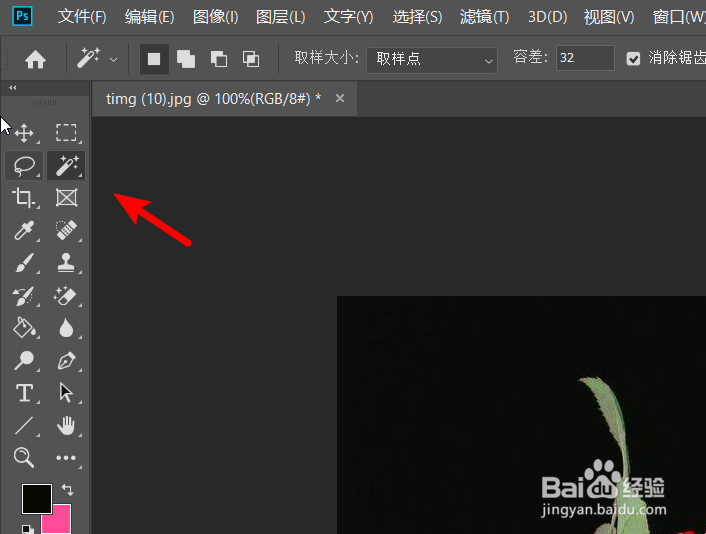The image size is (706, 534).
Task: Select the Brush tool
Action: 24,263
